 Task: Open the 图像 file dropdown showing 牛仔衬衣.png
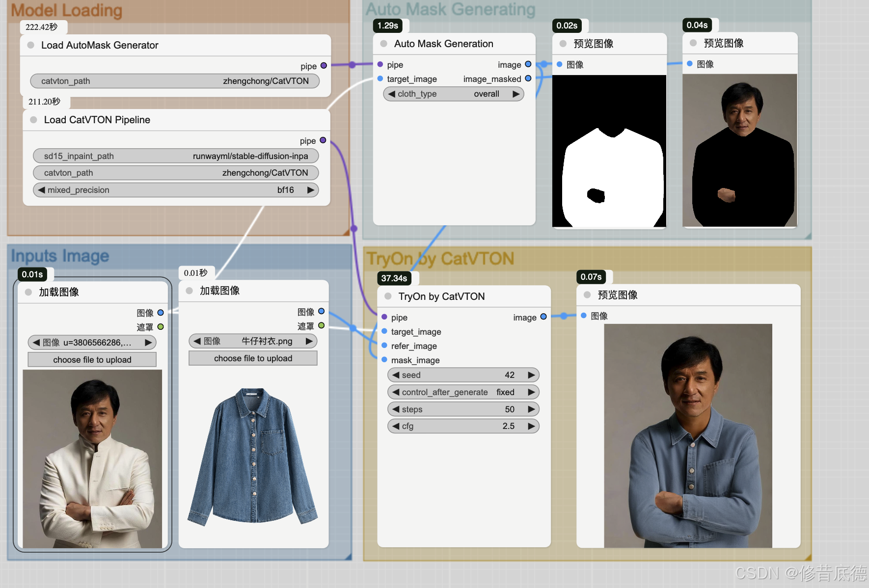click(253, 341)
